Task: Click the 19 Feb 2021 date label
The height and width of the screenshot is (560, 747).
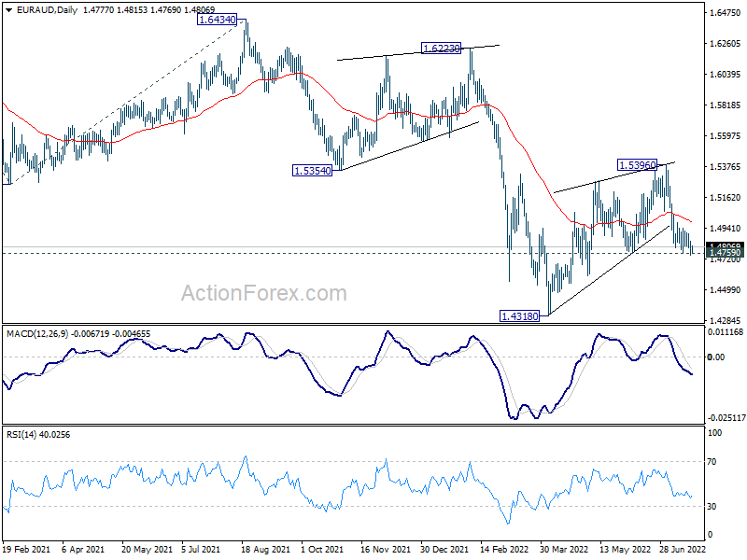Action: (26, 549)
